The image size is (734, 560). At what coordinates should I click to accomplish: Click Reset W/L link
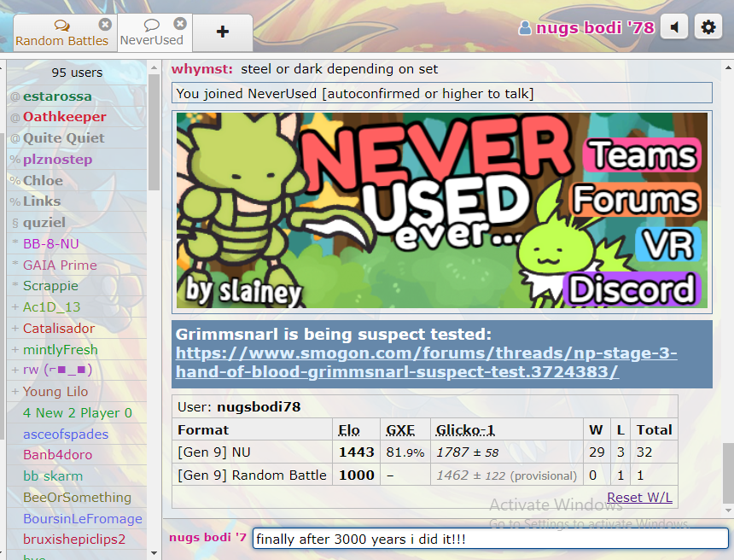click(639, 498)
